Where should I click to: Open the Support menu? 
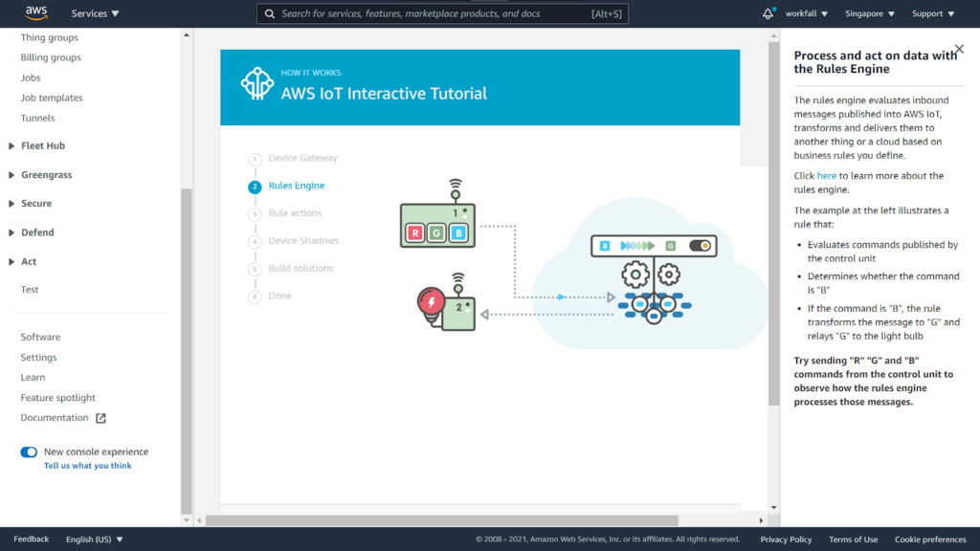(931, 13)
